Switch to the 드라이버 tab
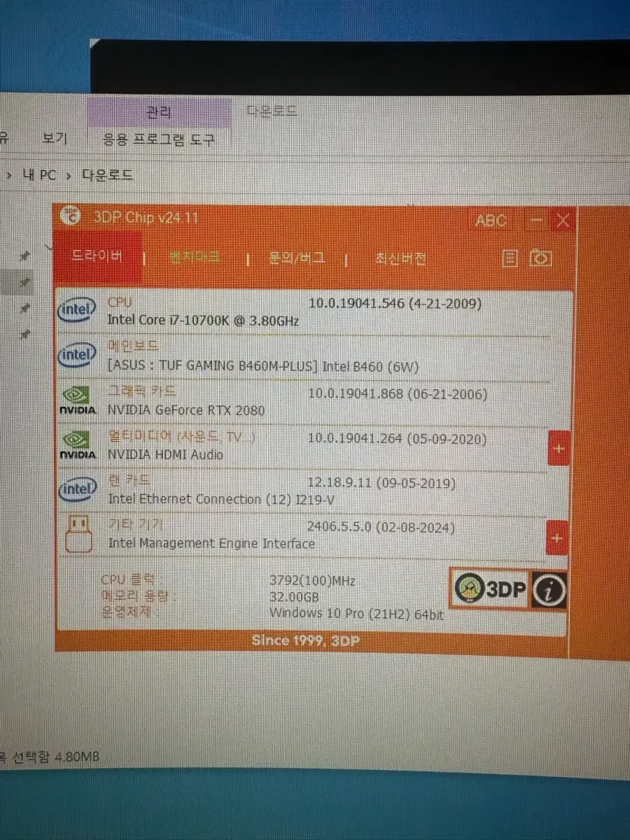Viewport: 630px width, 840px height. (x=97, y=256)
